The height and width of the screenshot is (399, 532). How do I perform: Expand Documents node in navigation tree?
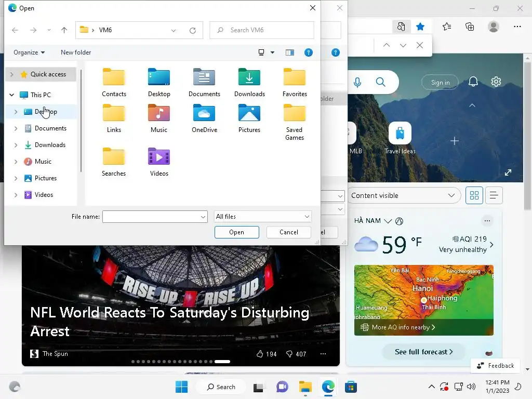[16, 128]
